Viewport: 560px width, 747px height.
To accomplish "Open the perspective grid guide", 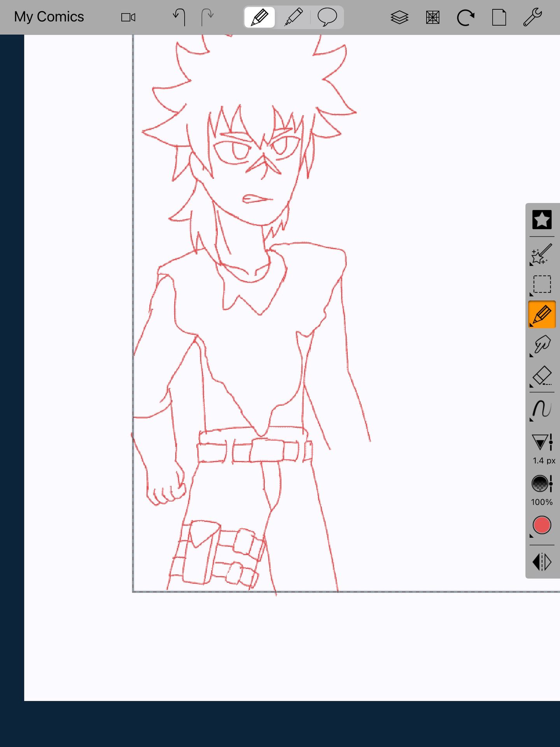I will coord(432,18).
